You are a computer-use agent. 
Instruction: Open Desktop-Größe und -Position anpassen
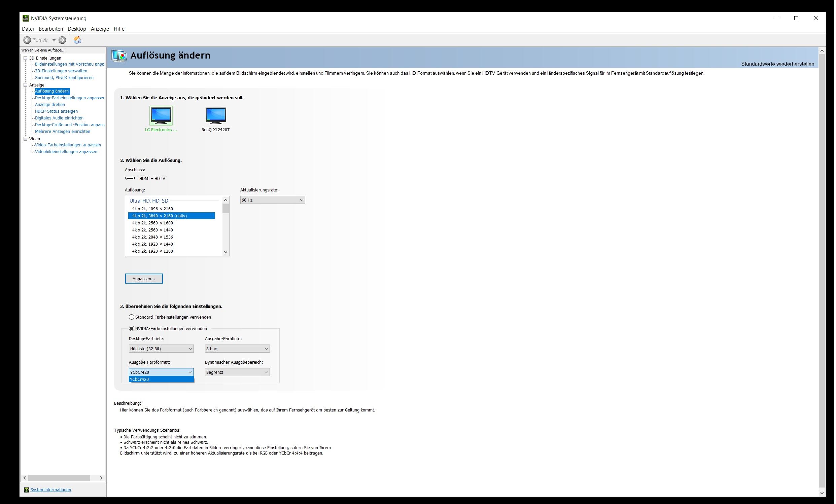70,125
